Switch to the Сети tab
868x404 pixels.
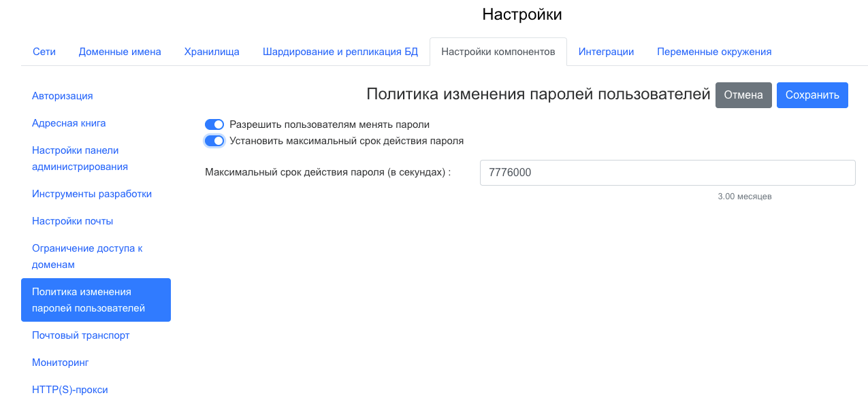44,52
